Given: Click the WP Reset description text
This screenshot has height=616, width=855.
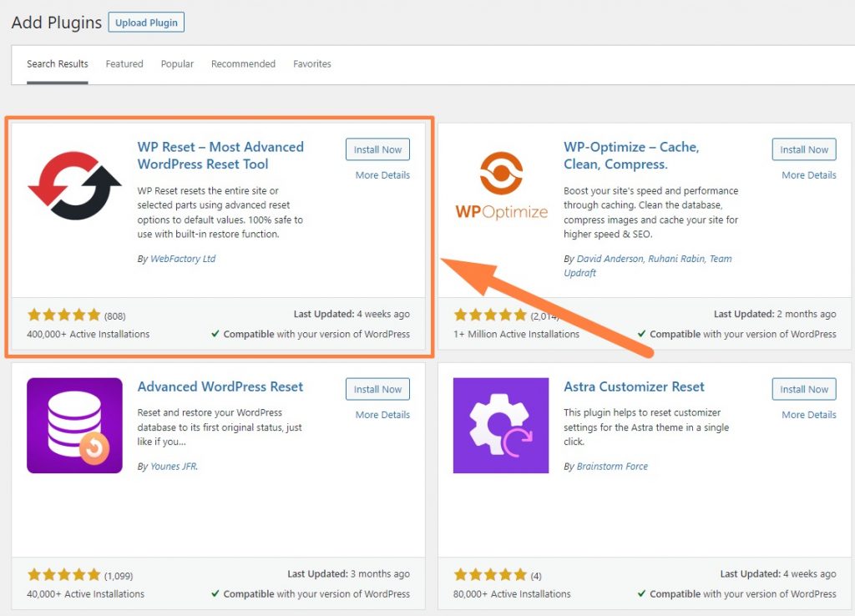Looking at the screenshot, I should click(x=220, y=212).
